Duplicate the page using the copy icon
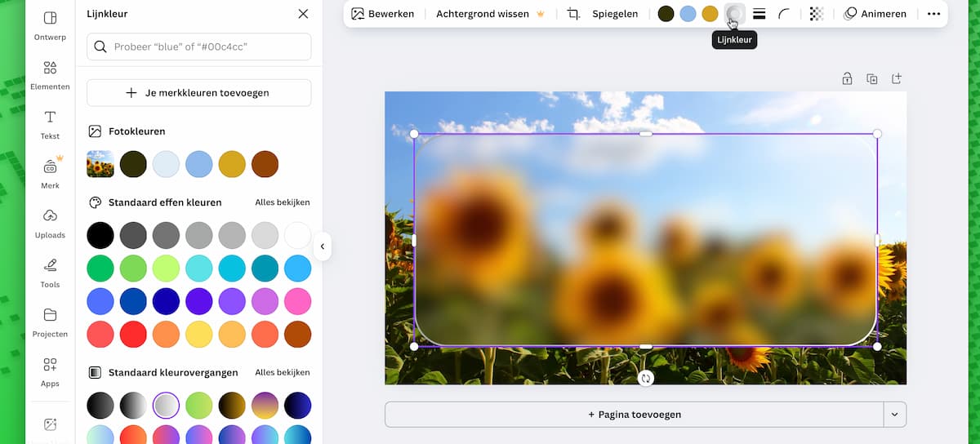 (871, 79)
